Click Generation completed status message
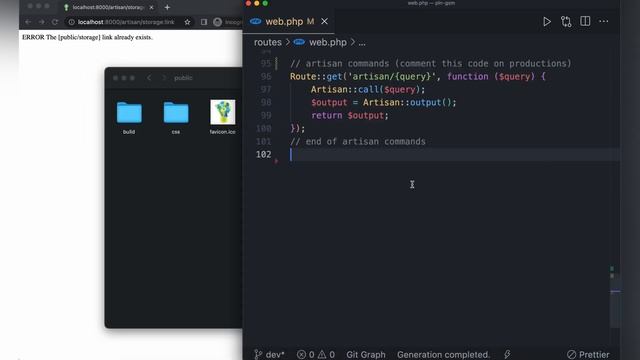The width and height of the screenshot is (640, 360). point(443,354)
